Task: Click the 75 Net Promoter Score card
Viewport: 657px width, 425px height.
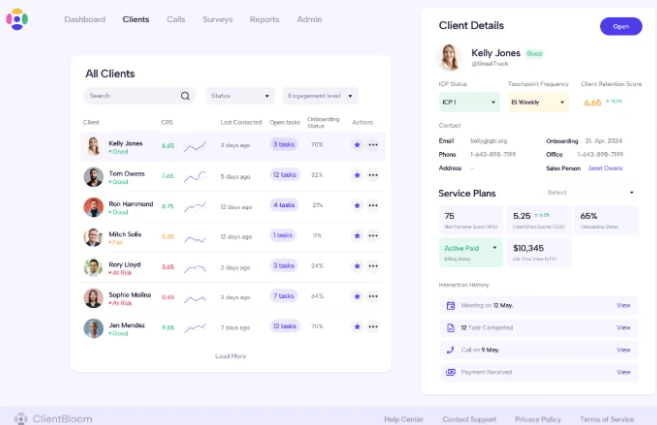Action: click(x=471, y=220)
